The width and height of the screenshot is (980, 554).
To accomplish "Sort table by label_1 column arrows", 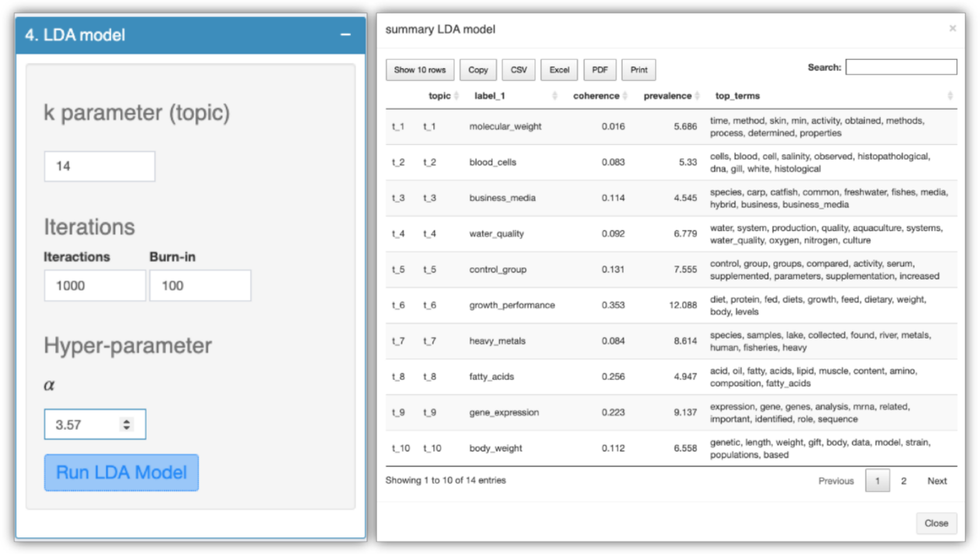I will pos(554,96).
